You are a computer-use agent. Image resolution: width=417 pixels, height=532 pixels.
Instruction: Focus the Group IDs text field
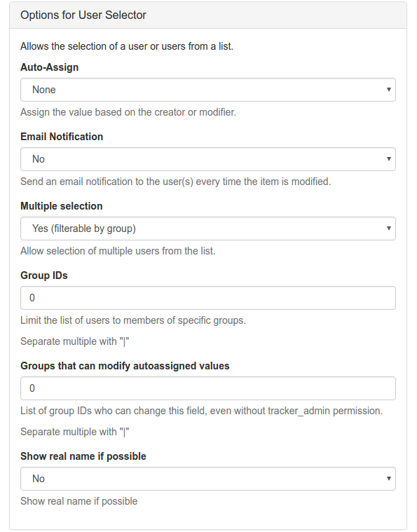click(208, 298)
